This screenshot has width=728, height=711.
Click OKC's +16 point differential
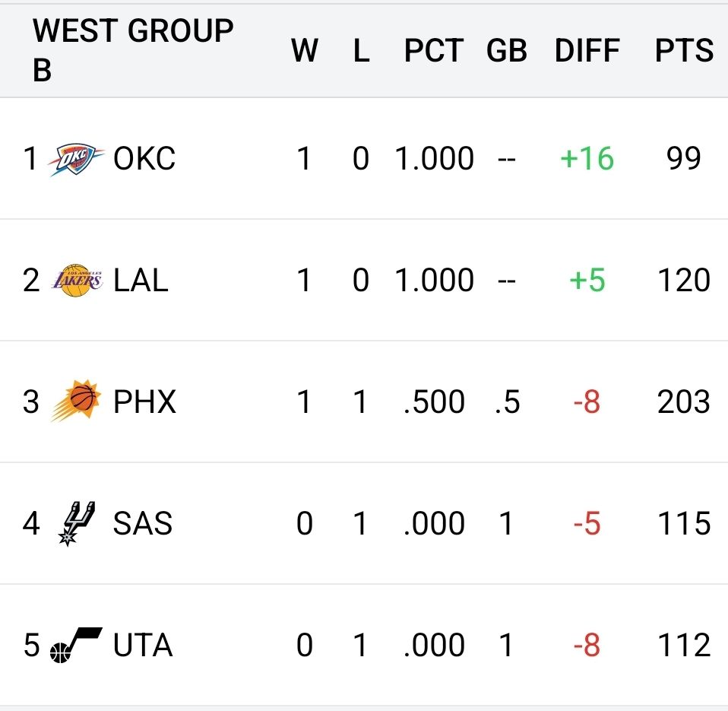[586, 159]
